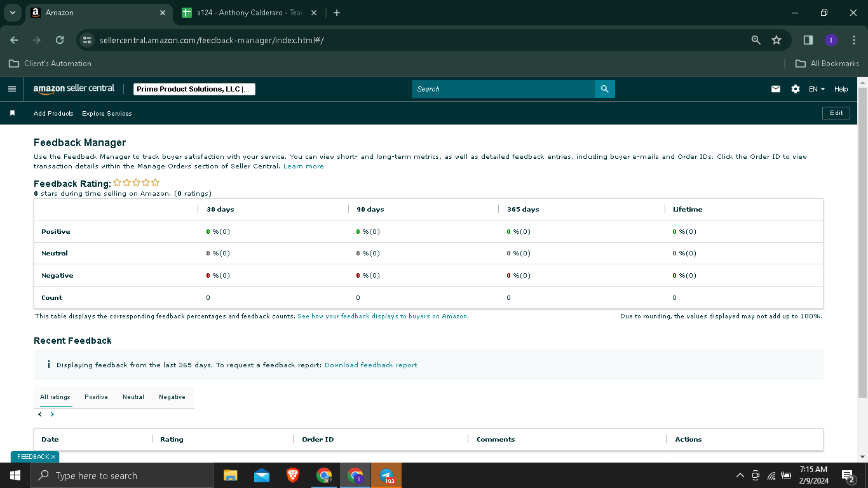Switch to the a124 Anthony Calderaro tab
Viewport: 868px width, 488px height.
pos(249,13)
